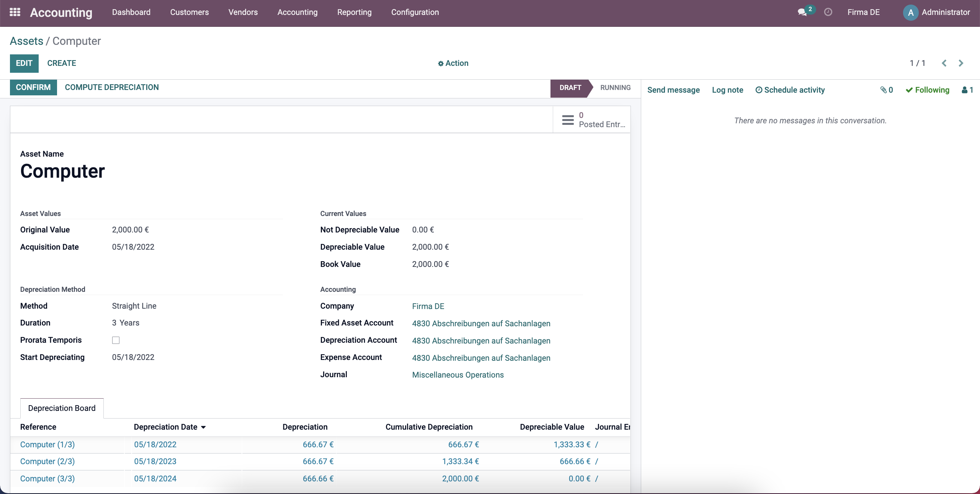Select the Depreciation Board tab
The width and height of the screenshot is (980, 494).
62,408
